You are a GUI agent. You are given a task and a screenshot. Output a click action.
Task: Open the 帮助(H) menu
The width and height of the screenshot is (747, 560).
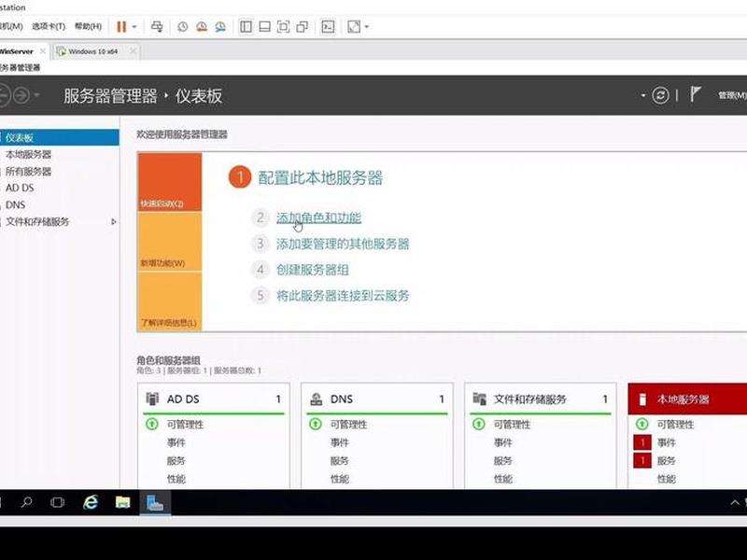(x=88, y=26)
